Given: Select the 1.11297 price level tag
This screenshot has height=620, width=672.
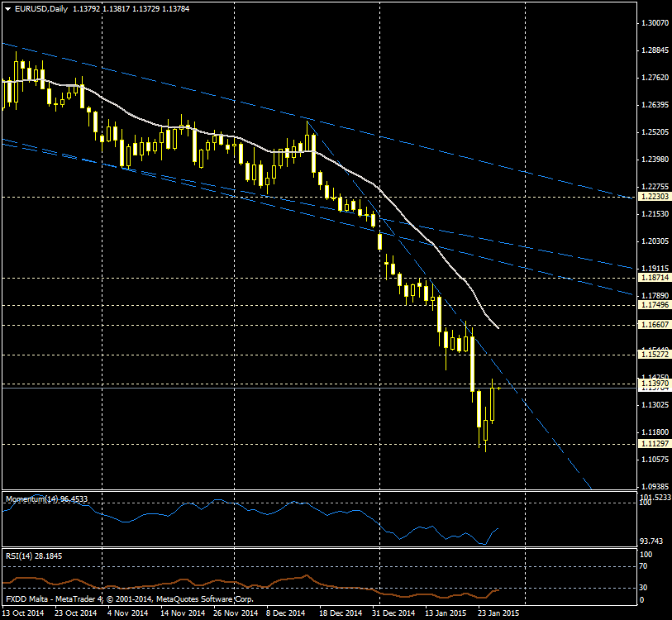Looking at the screenshot, I should coord(655,444).
